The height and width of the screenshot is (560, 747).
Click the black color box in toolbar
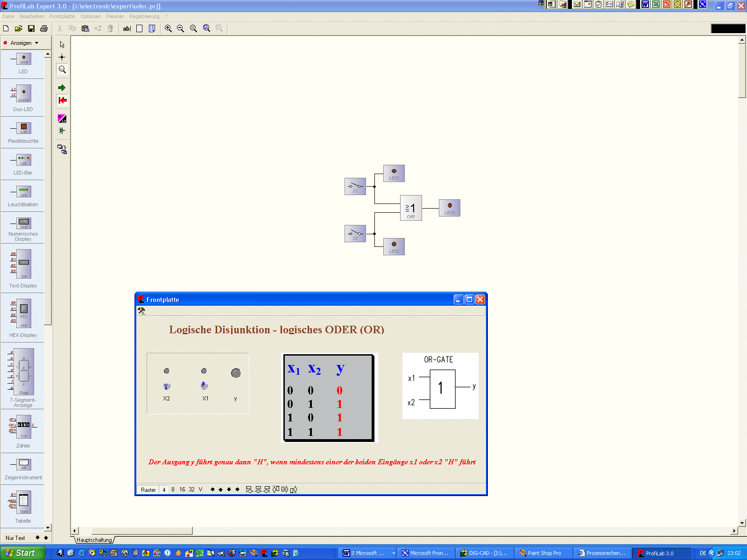pos(728,28)
